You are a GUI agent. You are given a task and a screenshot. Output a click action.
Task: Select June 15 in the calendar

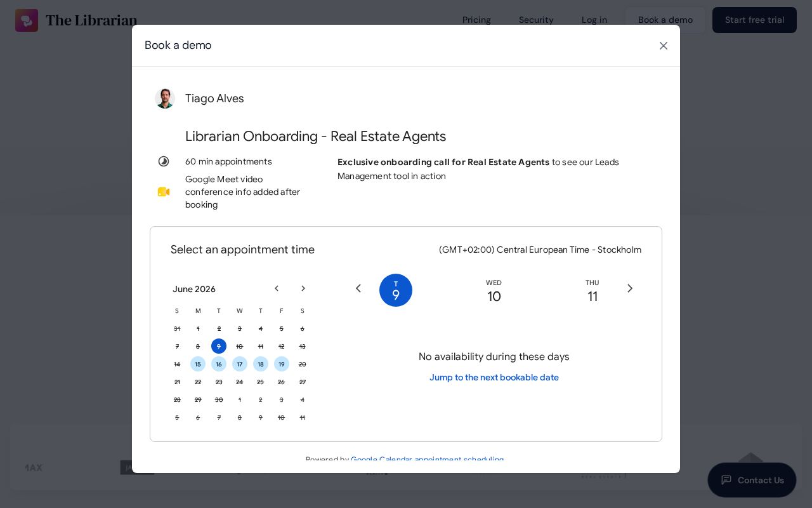[x=198, y=364]
